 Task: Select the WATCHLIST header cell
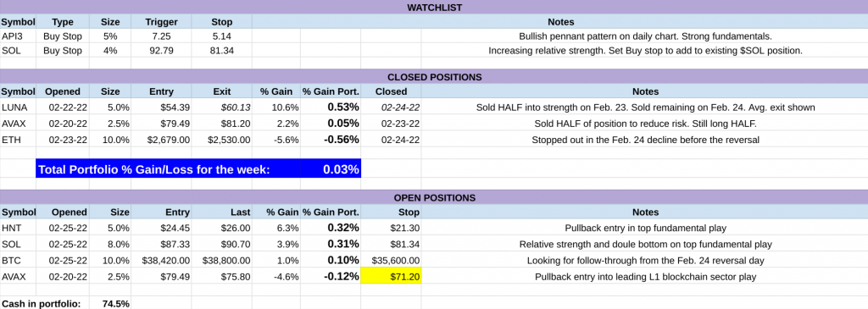click(434, 7)
